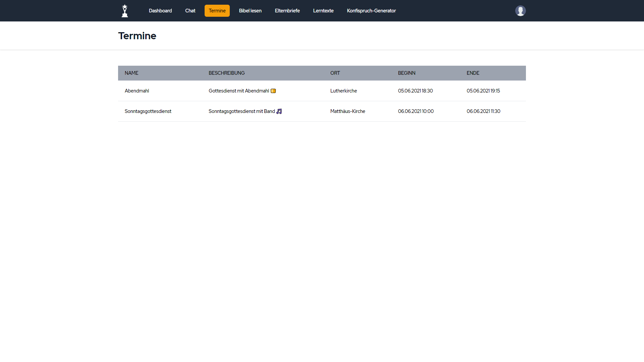This screenshot has width=644, height=362.
Task: Click the ENDE column header
Action: tap(473, 73)
